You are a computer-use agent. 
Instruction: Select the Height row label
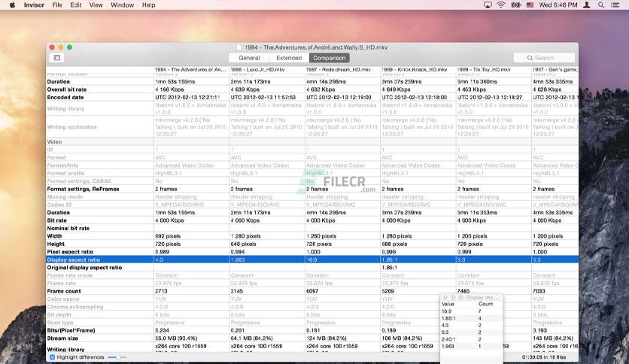(56, 244)
